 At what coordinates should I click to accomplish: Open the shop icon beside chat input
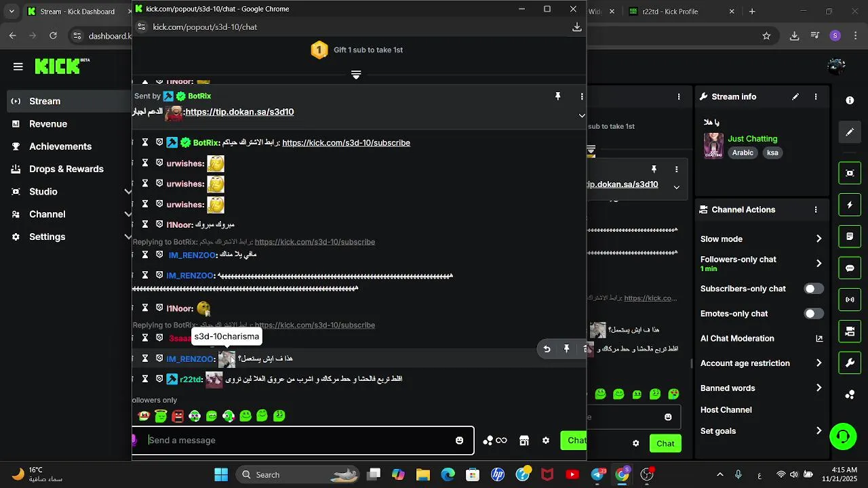pos(524,441)
